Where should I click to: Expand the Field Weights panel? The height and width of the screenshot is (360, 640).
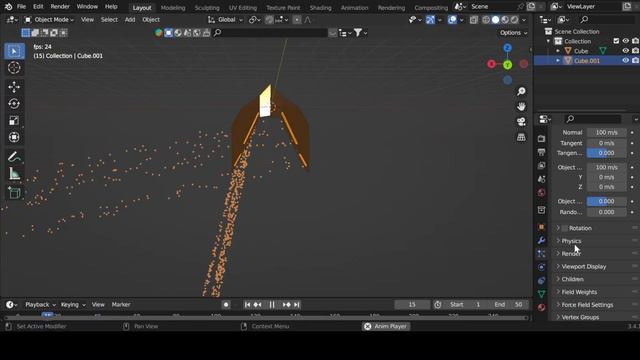click(x=579, y=292)
